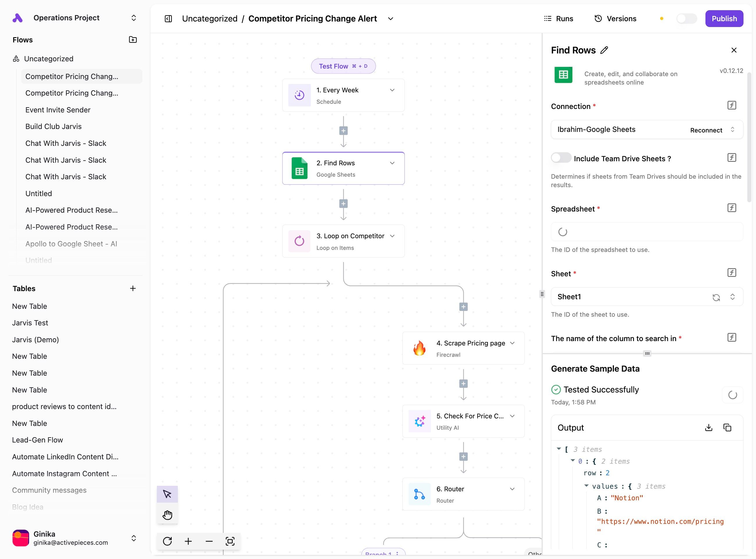The height and width of the screenshot is (559, 756).
Task: Download the output with the download icon
Action: (708, 427)
